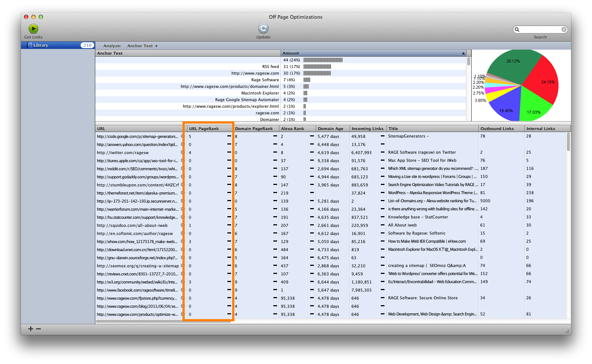Click the green Get Links play icon
The height and width of the screenshot is (364, 592).
(33, 29)
